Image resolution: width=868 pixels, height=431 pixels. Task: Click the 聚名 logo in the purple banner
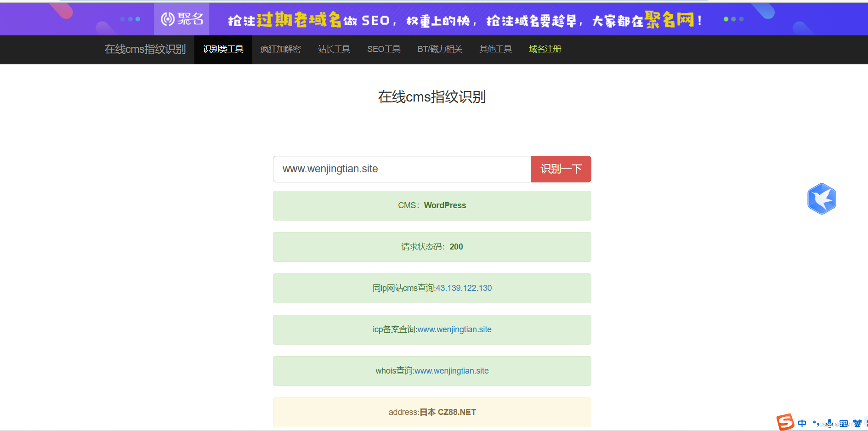pos(182,19)
